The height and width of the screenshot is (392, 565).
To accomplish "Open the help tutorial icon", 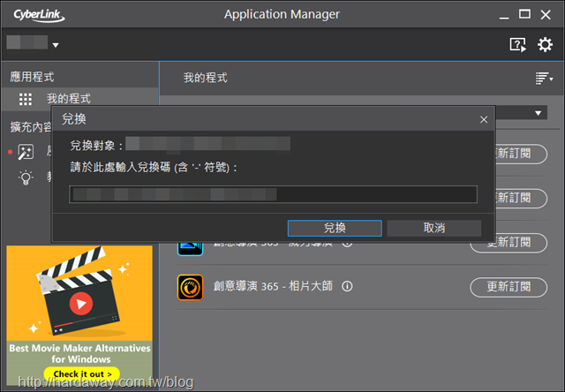I will tap(518, 45).
